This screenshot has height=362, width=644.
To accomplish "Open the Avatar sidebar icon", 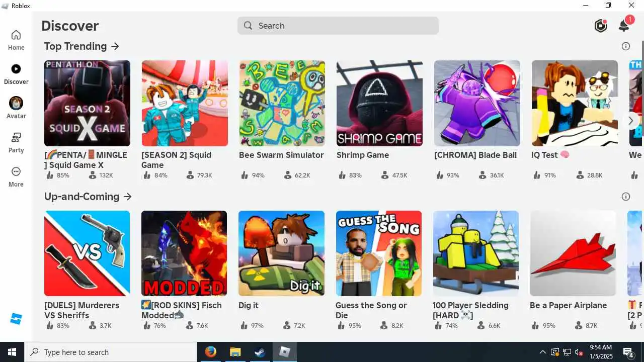I will (x=16, y=103).
